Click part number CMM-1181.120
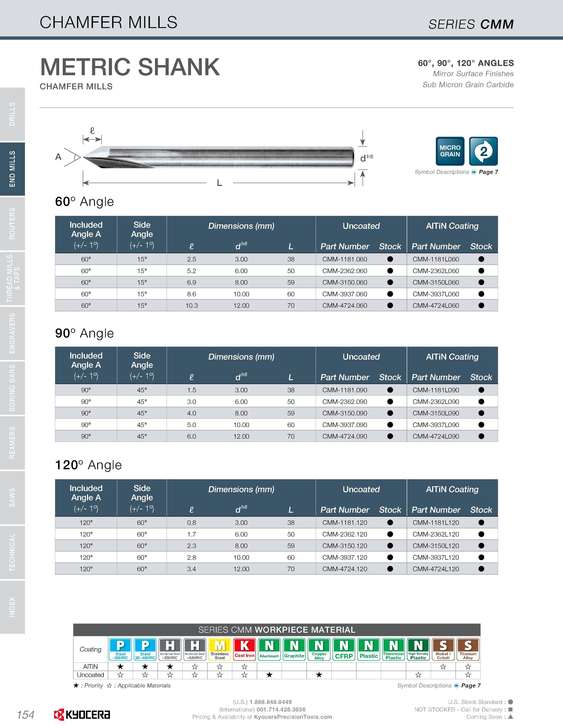The height and width of the screenshot is (728, 563). (x=345, y=522)
